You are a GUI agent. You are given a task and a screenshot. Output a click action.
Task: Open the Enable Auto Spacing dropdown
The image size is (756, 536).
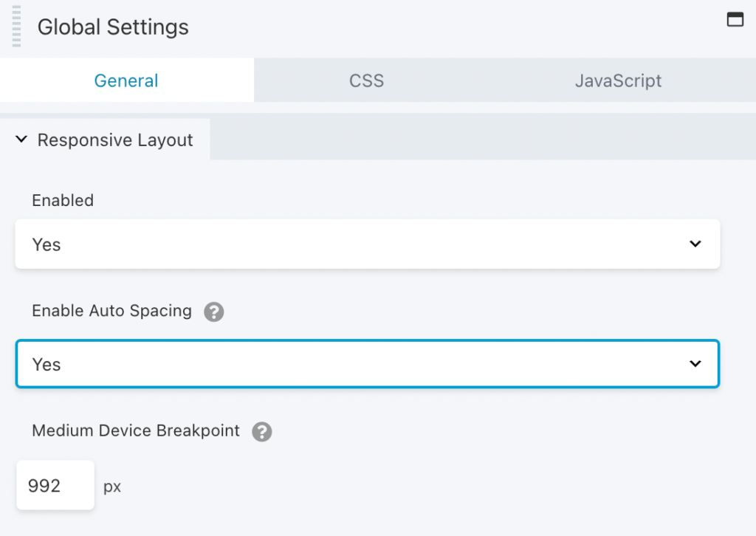tap(367, 363)
